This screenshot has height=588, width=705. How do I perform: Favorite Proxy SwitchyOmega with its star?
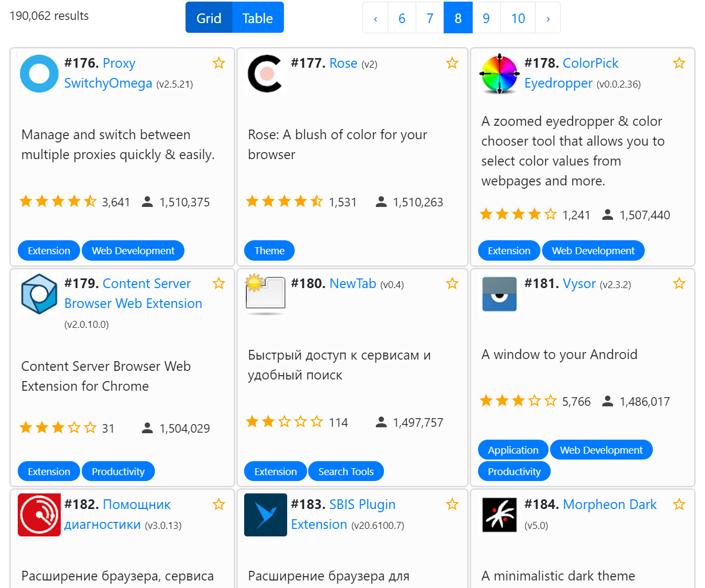point(219,63)
